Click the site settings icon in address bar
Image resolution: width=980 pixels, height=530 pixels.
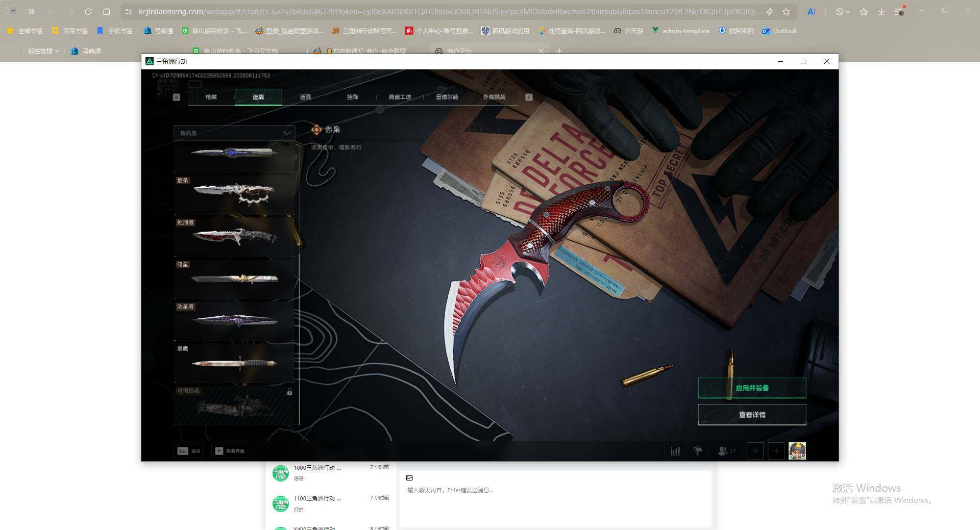[x=129, y=11]
